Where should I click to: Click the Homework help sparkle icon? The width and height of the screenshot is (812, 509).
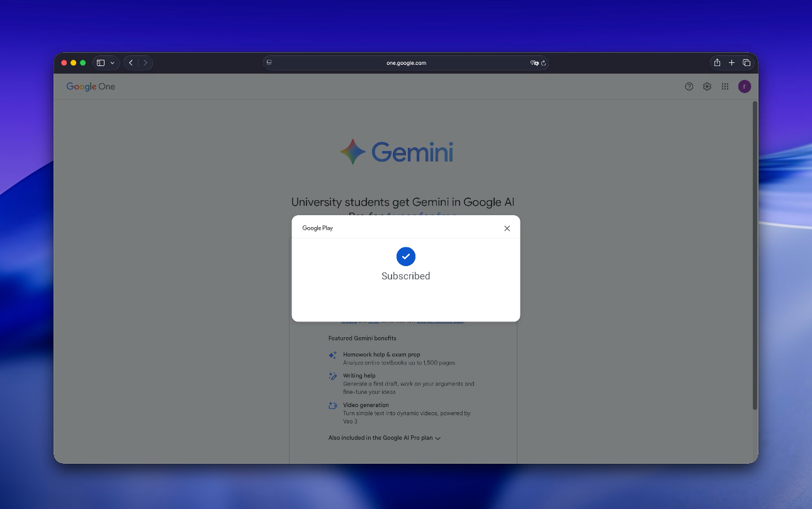[x=332, y=355]
